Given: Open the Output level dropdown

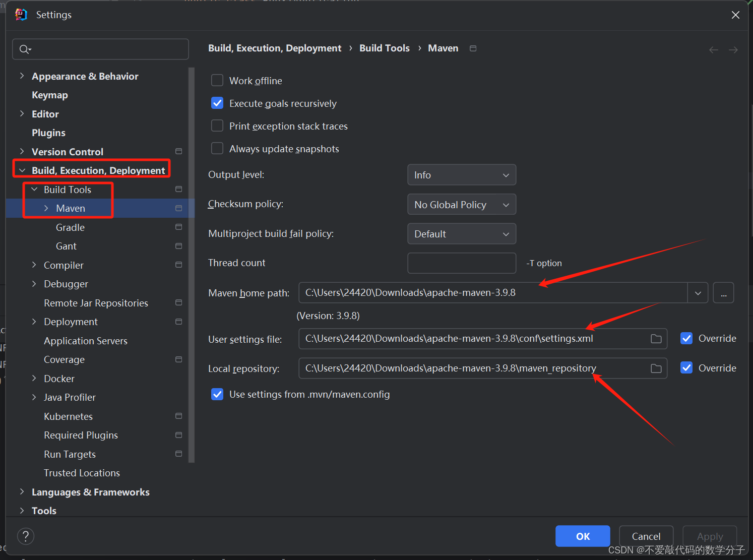Looking at the screenshot, I should [x=462, y=175].
